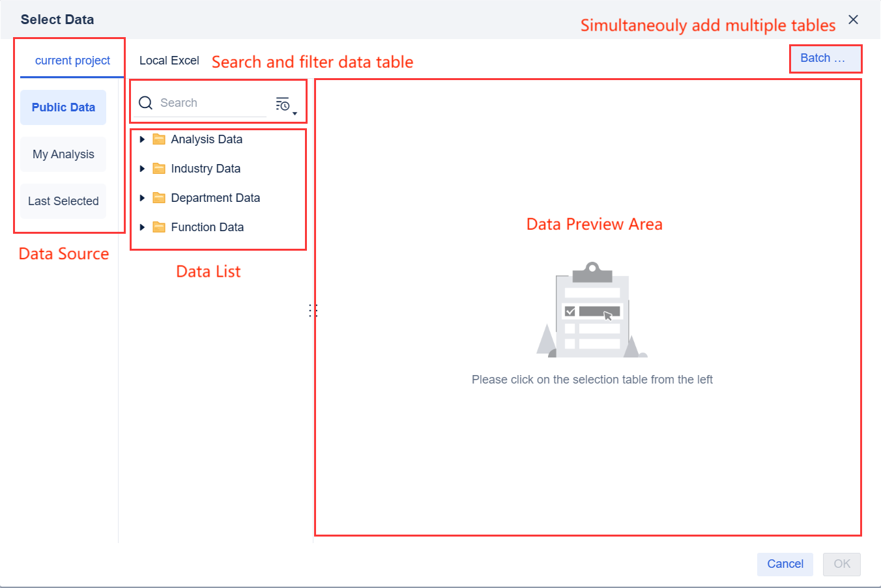The height and width of the screenshot is (588, 881).
Task: Click inside the Search input field
Action: tap(209, 102)
